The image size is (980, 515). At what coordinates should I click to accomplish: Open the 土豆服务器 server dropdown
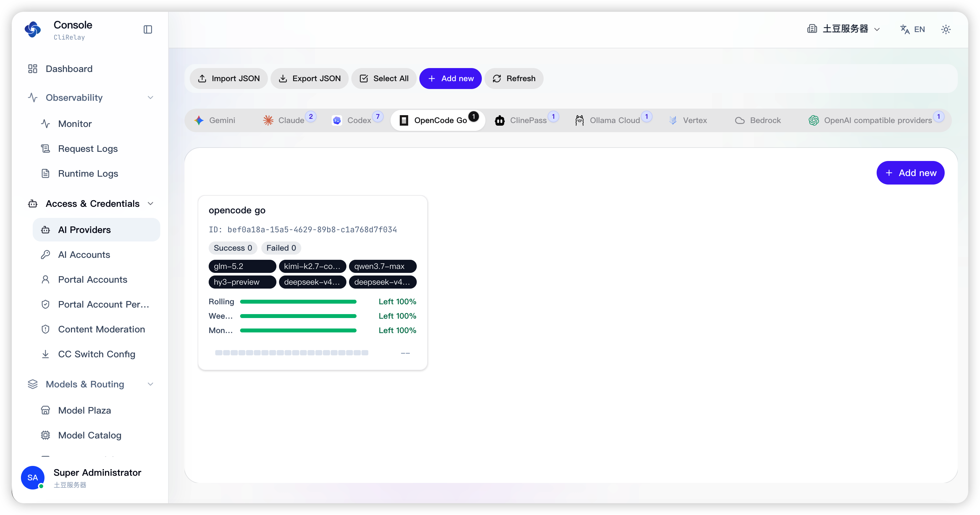pos(843,29)
